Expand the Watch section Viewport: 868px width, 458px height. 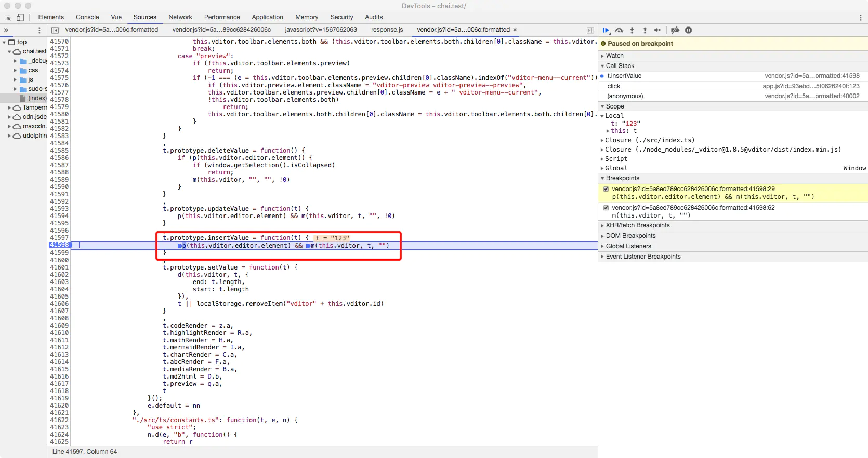pyautogui.click(x=614, y=56)
